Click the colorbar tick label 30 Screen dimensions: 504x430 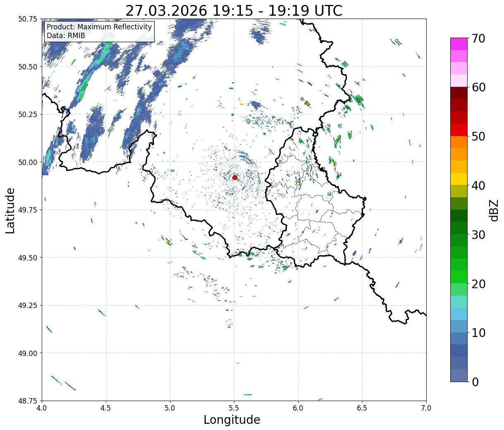pos(478,235)
